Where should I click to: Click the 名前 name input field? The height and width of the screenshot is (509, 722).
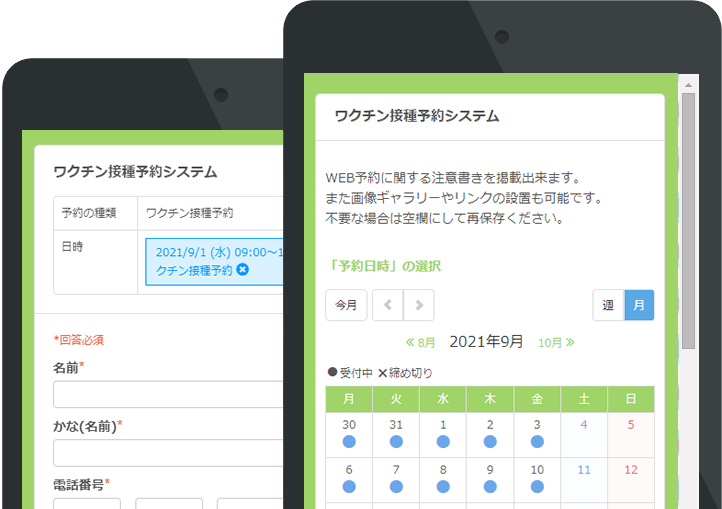point(168,394)
